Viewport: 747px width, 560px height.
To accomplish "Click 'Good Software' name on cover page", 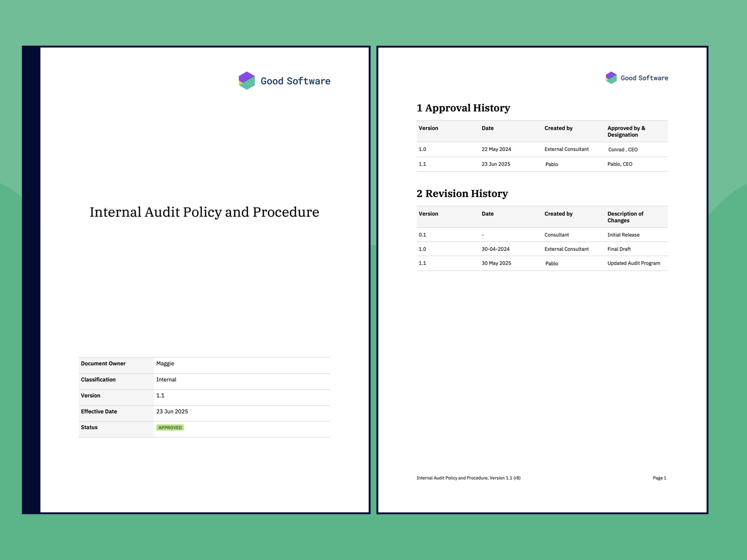I will coord(296,81).
